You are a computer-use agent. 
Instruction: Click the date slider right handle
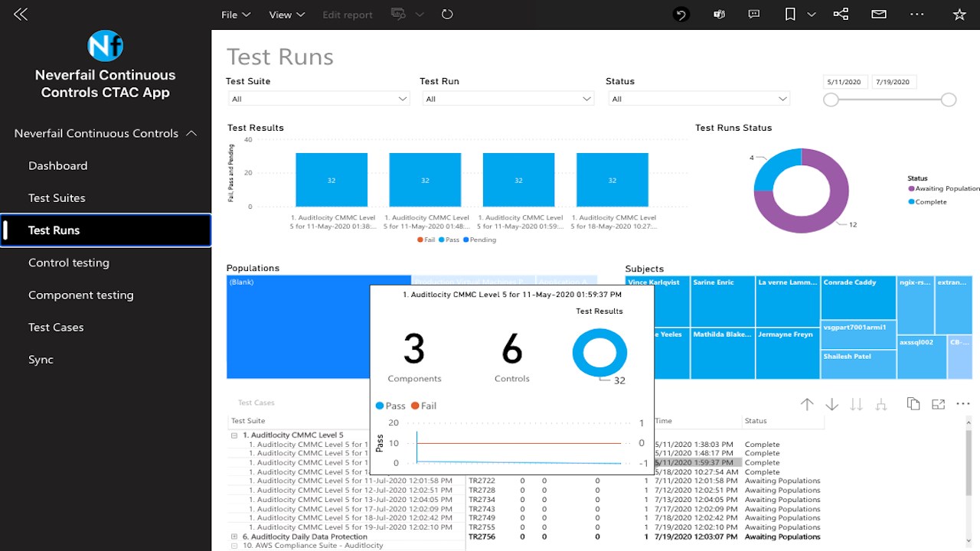(x=949, y=99)
